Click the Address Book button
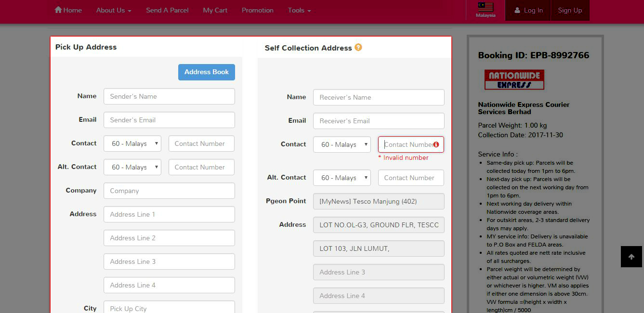 (x=207, y=72)
